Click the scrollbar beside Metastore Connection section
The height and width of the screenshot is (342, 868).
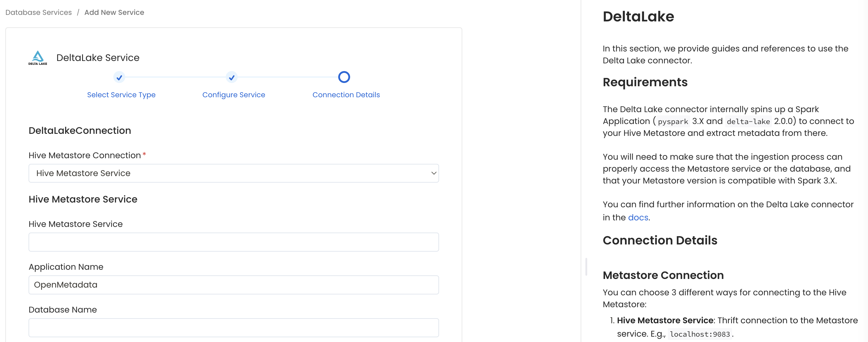pos(586,266)
